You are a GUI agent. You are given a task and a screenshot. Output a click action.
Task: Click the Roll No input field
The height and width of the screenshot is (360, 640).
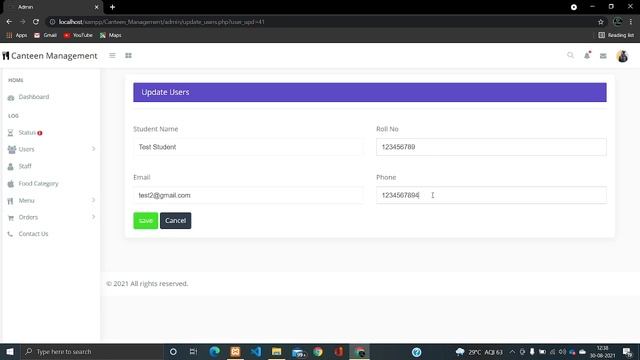click(491, 147)
